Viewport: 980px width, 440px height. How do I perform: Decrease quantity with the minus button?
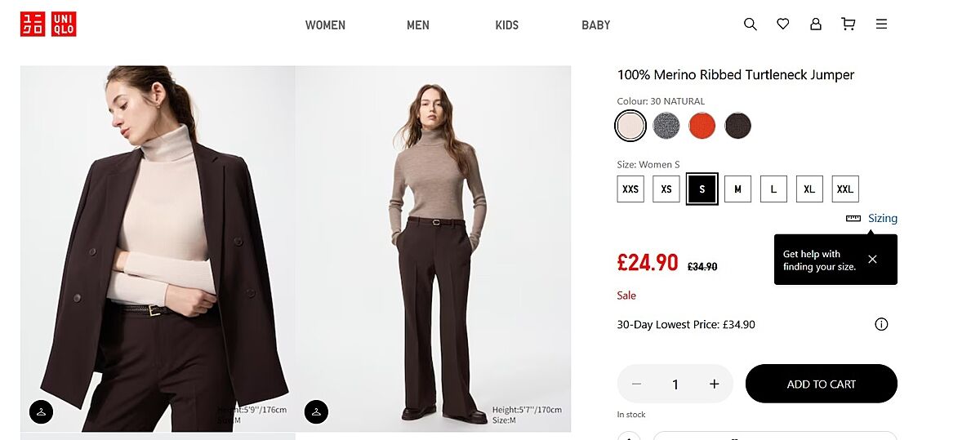point(636,384)
